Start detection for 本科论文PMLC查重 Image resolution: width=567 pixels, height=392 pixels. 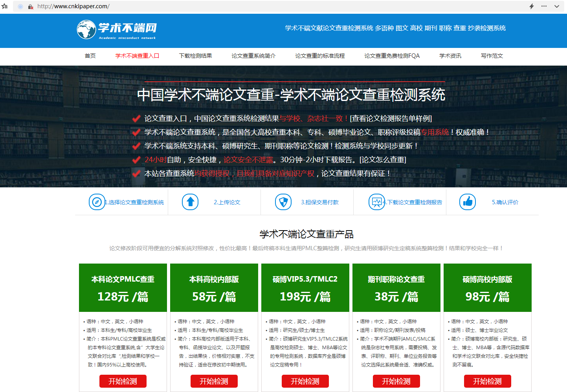[123, 381]
